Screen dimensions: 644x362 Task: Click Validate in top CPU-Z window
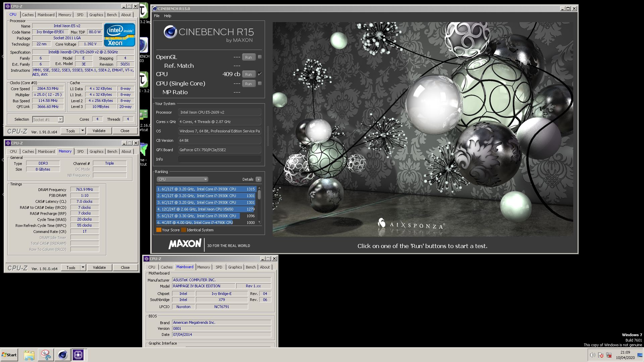[99, 131]
